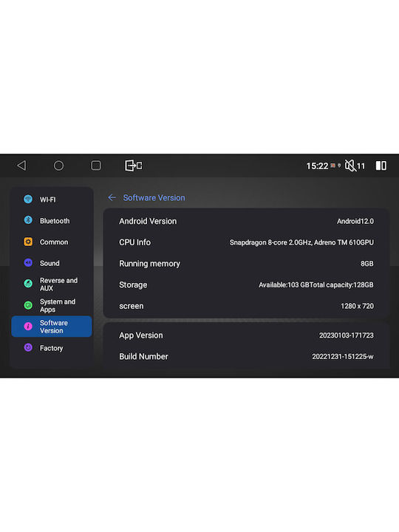Click the 8GB memory value
The image size is (399, 532).
tap(367, 264)
